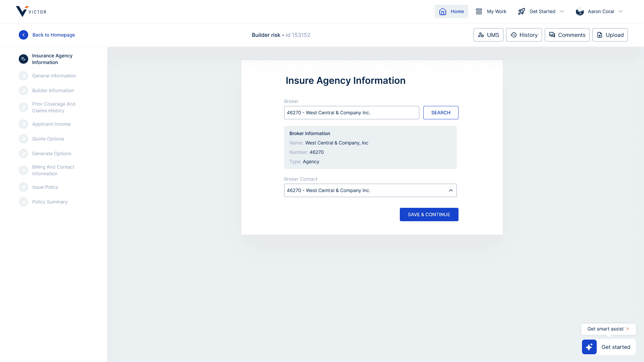Expand the Get Started dropdown chevron
The width and height of the screenshot is (644, 362).
click(x=562, y=11)
